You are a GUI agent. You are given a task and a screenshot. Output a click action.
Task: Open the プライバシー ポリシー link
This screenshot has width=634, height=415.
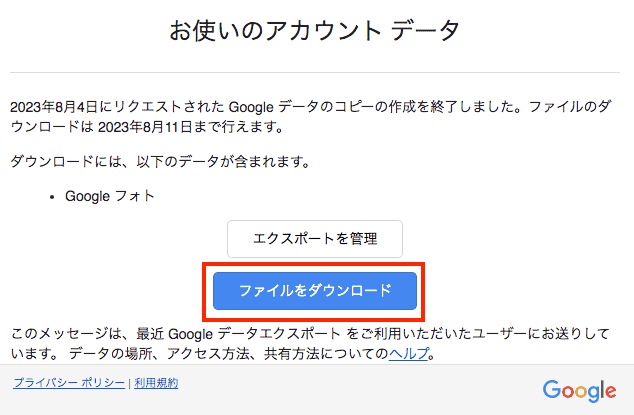[69, 383]
